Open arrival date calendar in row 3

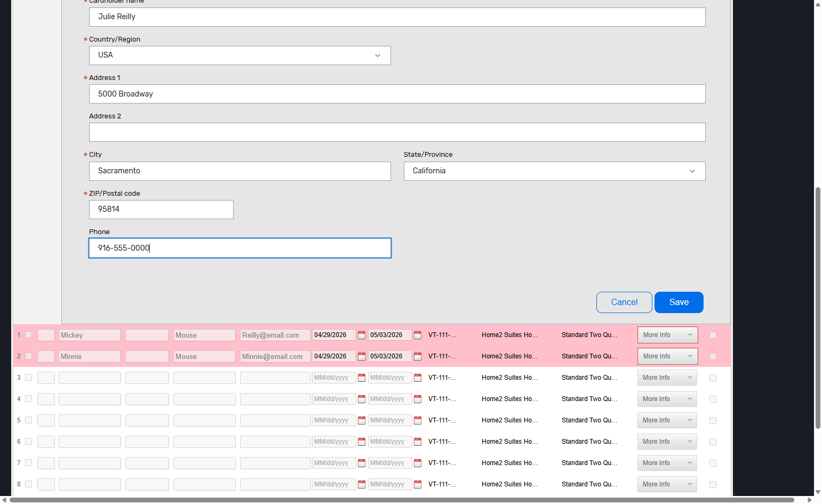pos(362,378)
